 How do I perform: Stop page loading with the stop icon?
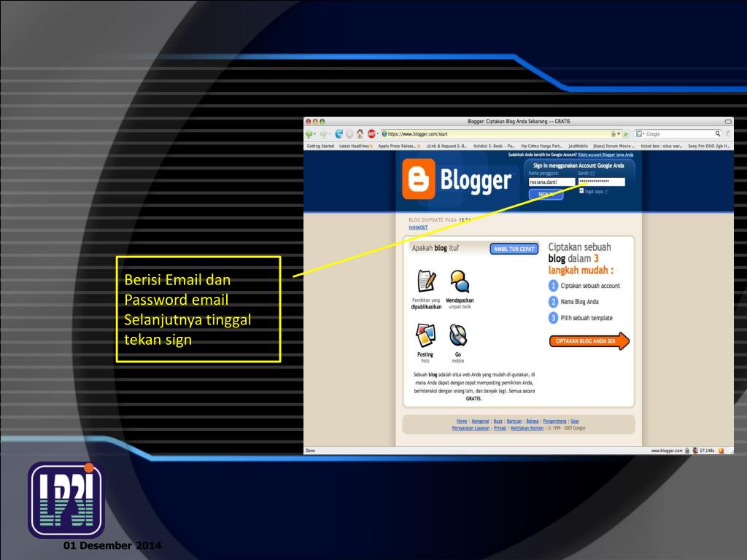pyautogui.click(x=349, y=134)
